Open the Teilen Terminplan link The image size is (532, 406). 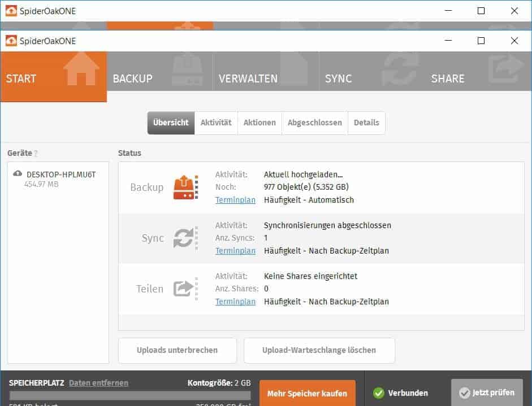click(x=235, y=302)
